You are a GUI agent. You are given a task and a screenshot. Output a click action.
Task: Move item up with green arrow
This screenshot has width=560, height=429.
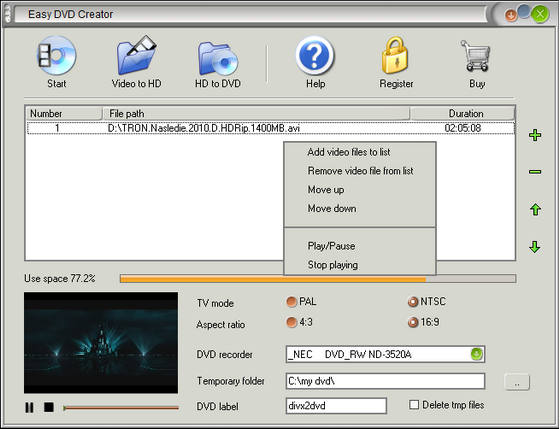[x=535, y=209]
